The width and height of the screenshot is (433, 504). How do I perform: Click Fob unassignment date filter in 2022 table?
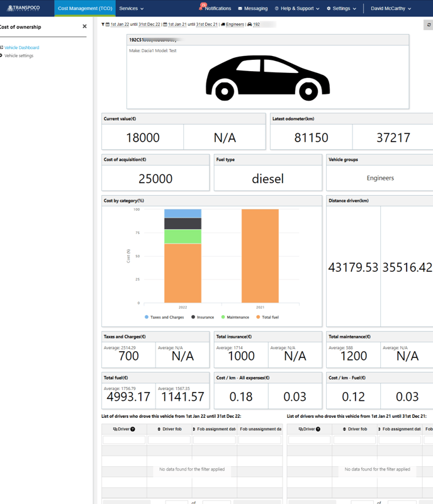click(260, 440)
